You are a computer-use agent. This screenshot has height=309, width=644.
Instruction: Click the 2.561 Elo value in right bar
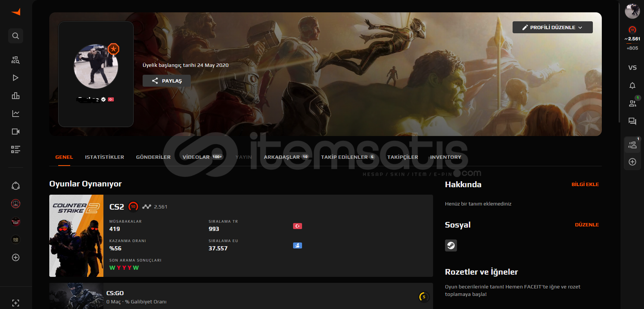634,38
